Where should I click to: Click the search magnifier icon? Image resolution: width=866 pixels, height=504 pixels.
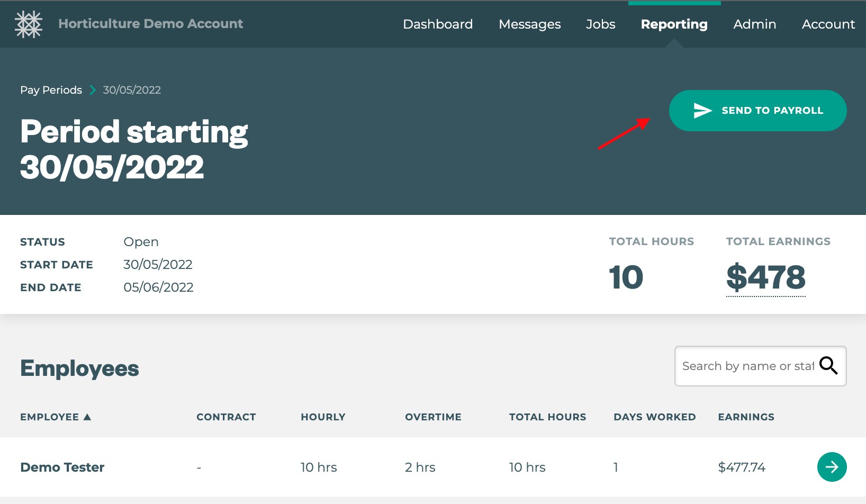pyautogui.click(x=828, y=365)
